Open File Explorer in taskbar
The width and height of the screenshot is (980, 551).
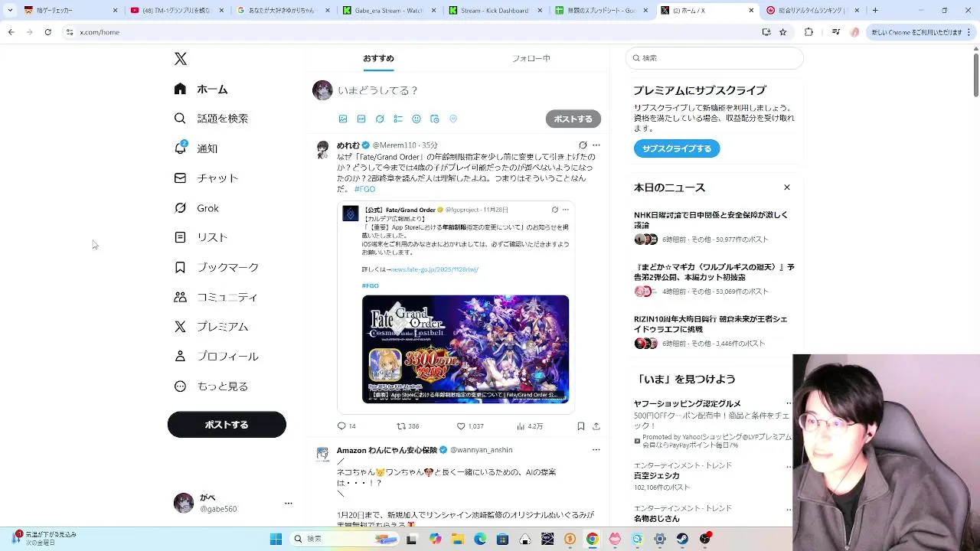pos(458,539)
